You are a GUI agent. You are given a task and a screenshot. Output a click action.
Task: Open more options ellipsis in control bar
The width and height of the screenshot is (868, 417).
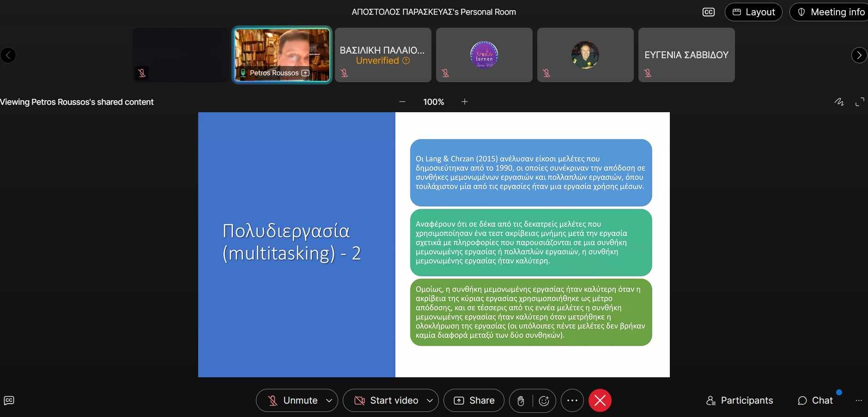(x=572, y=400)
